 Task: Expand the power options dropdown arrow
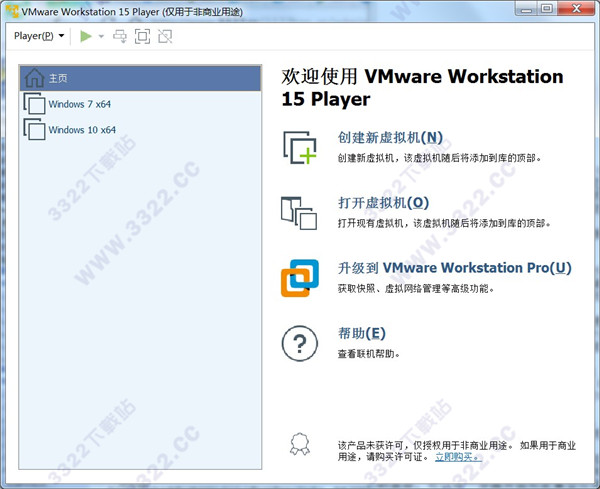(x=101, y=36)
